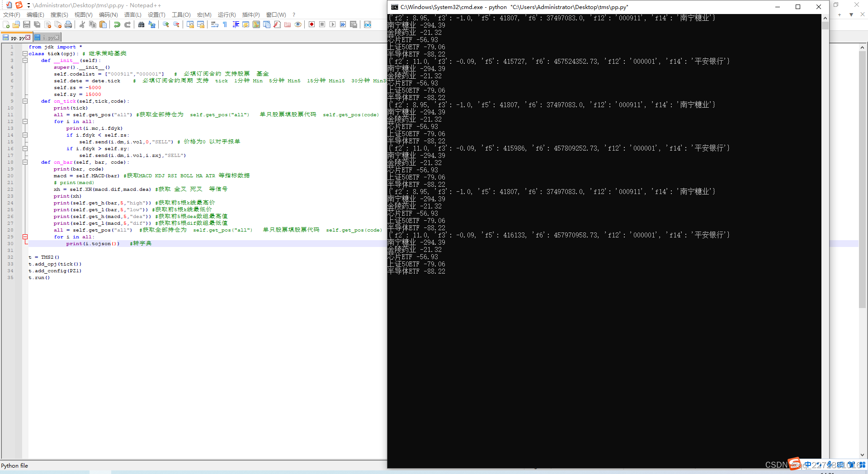The image size is (868, 474).
Task: Click the Run Macro Multiple Times icon
Action: click(343, 24)
